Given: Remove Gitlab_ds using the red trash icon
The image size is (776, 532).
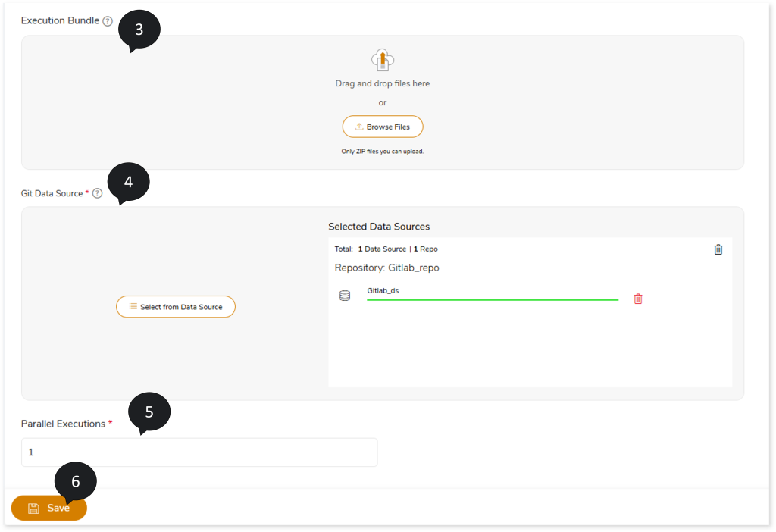Looking at the screenshot, I should [638, 299].
